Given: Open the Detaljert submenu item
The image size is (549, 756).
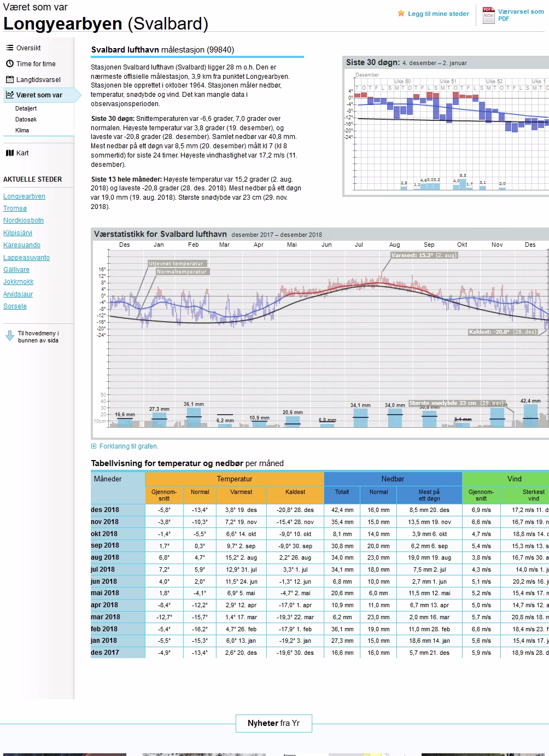Looking at the screenshot, I should pyautogui.click(x=26, y=109).
